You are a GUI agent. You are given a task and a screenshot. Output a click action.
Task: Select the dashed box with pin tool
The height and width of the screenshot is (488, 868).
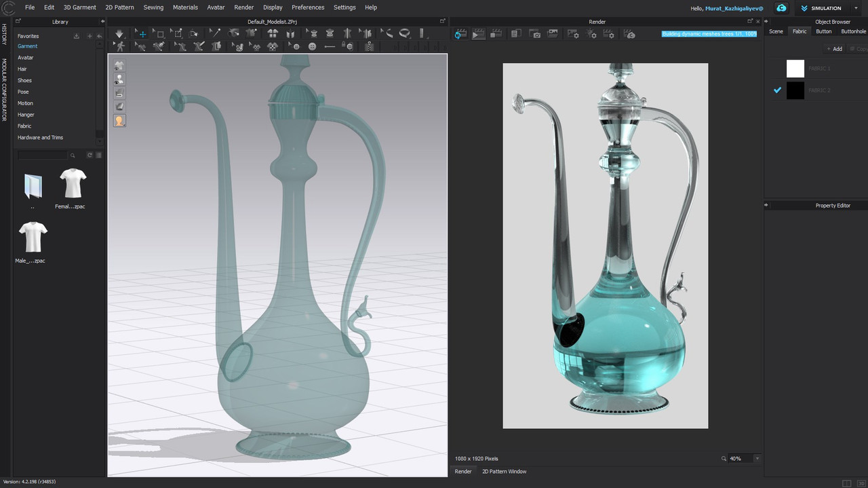[176, 33]
